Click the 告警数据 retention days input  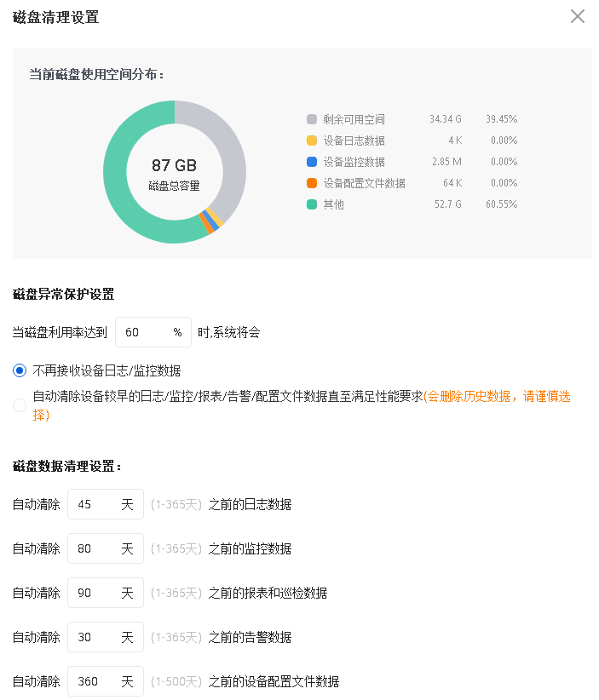click(x=95, y=637)
